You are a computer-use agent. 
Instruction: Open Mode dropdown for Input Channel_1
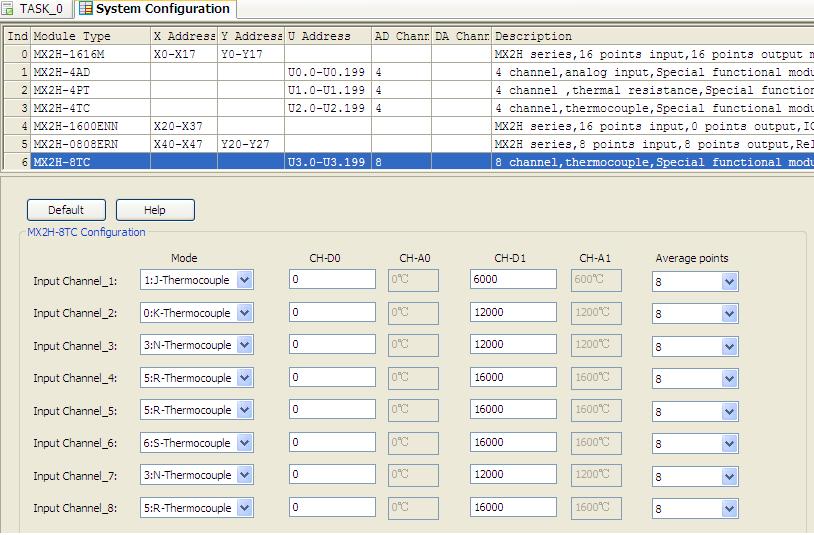pyautogui.click(x=245, y=280)
